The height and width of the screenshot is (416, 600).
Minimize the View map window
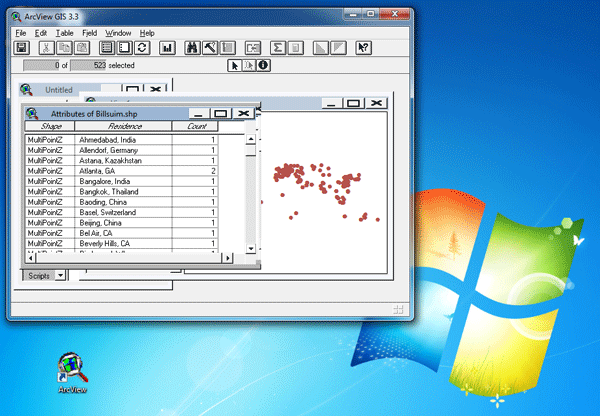tap(331, 103)
